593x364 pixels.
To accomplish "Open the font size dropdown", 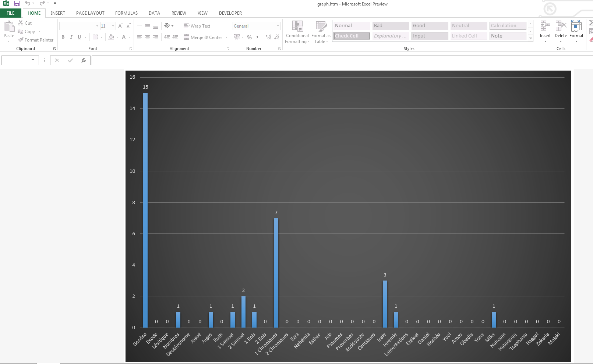I will [113, 26].
